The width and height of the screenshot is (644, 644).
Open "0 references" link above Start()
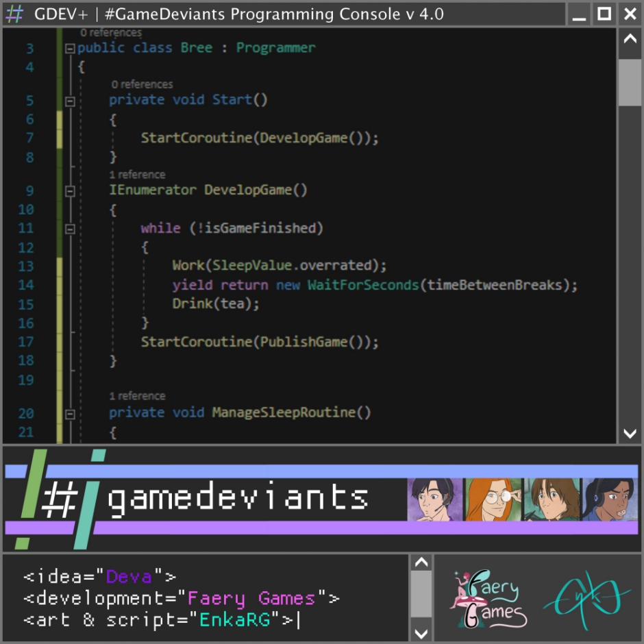pos(142,84)
